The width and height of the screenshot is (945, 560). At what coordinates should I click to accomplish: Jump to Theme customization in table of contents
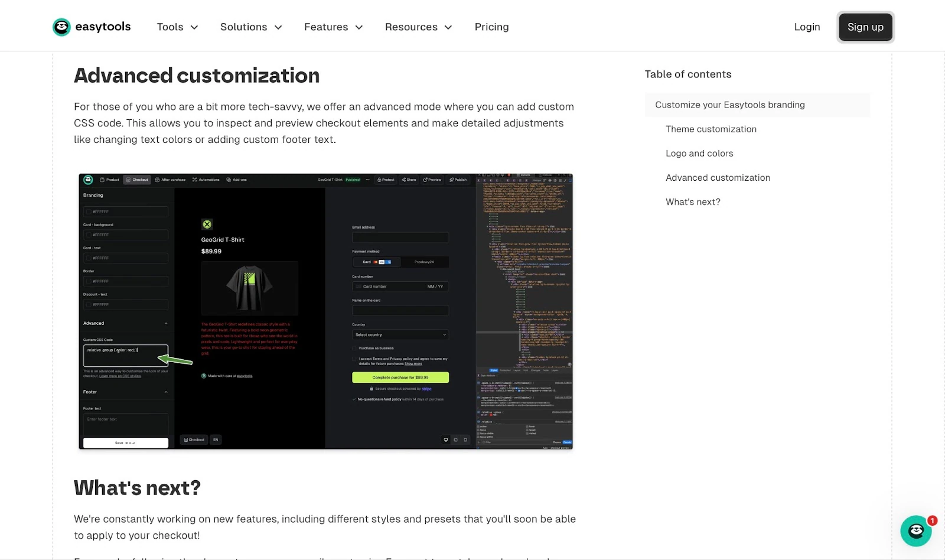pyautogui.click(x=711, y=129)
